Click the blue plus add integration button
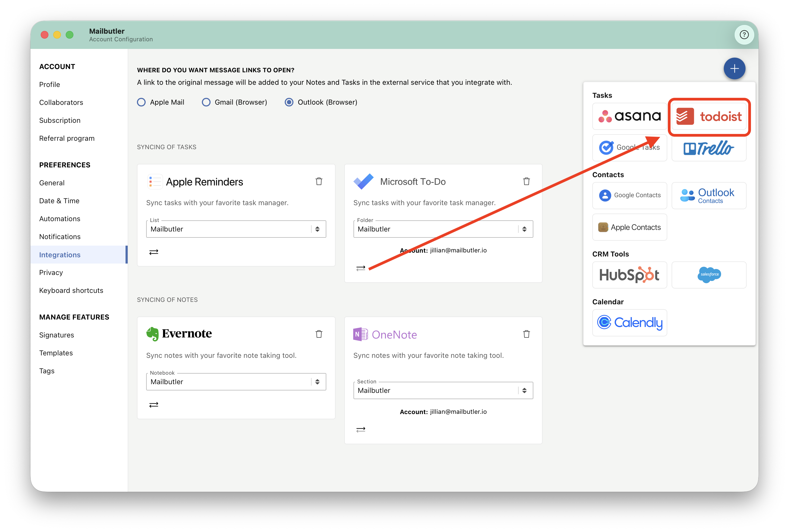This screenshot has height=532, width=789. [734, 68]
